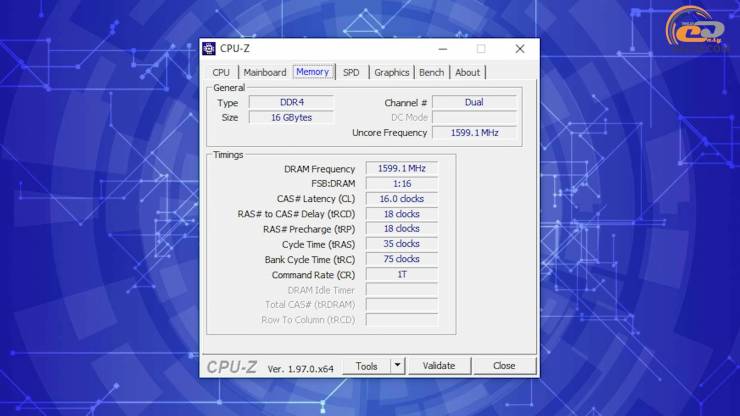Click the Dual channel value field
Viewport: 740px width, 416px height.
pos(474,102)
